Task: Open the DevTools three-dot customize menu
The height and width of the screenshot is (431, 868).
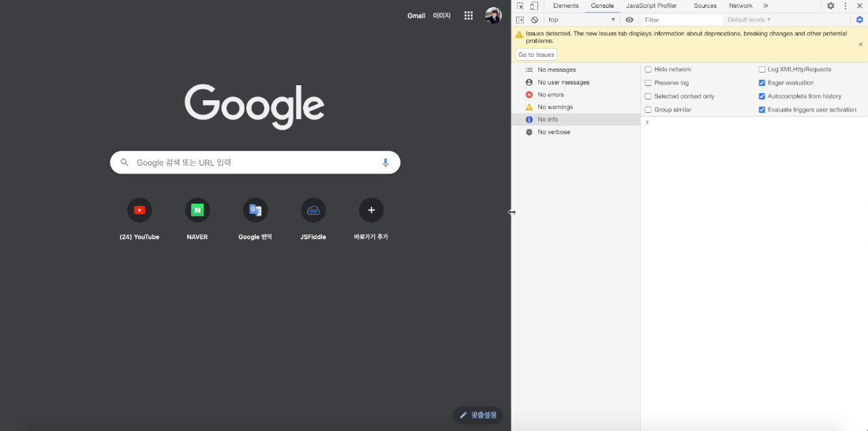Action: 845,6
